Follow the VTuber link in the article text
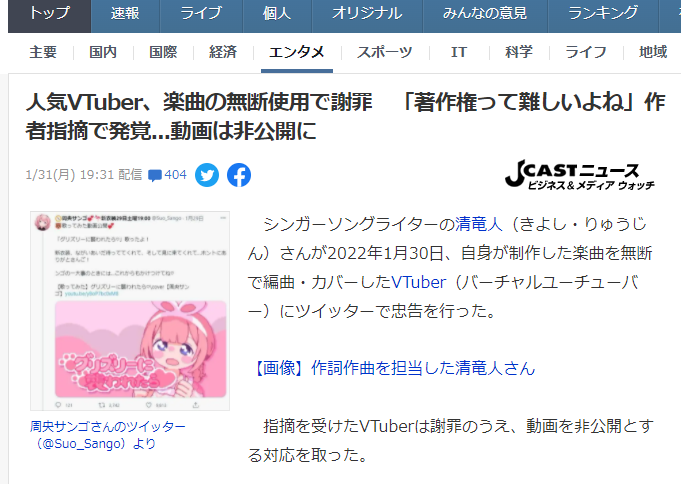 [419, 282]
